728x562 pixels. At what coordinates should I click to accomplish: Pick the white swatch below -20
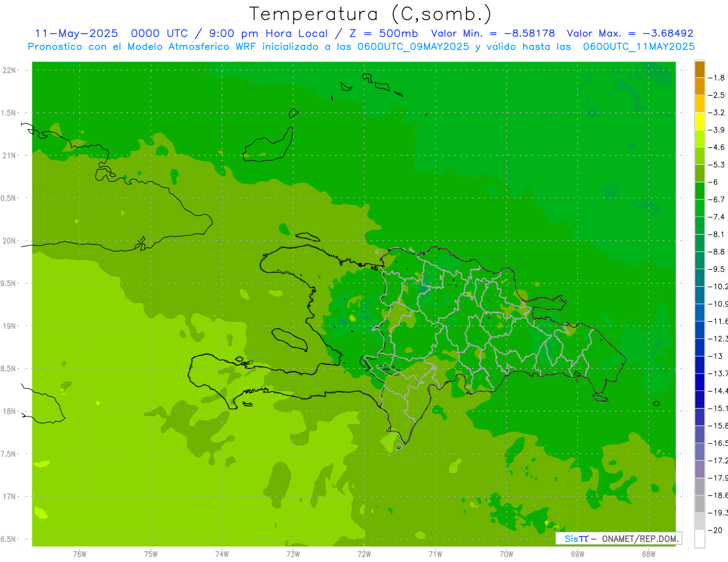point(699,538)
